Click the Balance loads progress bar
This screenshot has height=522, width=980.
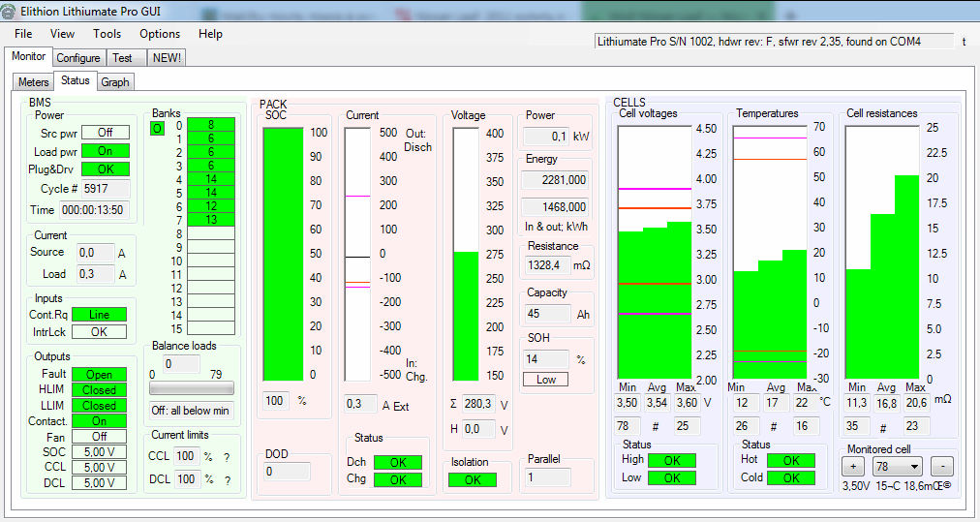click(191, 388)
